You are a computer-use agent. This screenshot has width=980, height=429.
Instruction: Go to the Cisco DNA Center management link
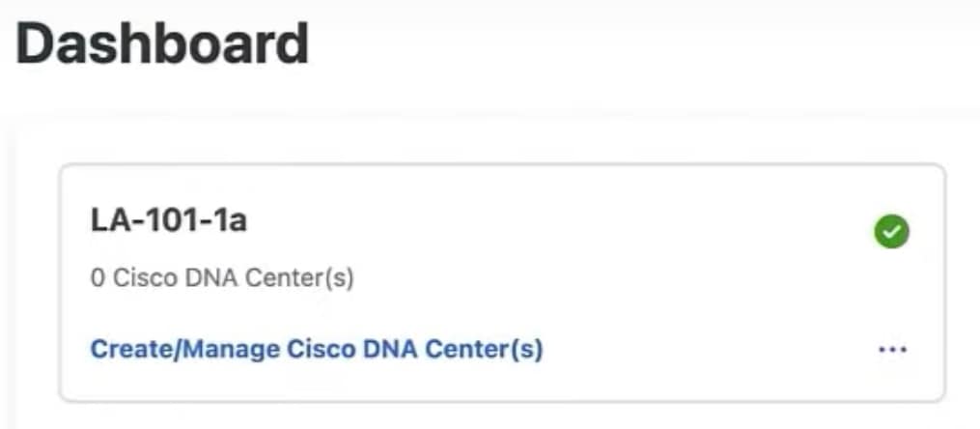click(x=317, y=349)
